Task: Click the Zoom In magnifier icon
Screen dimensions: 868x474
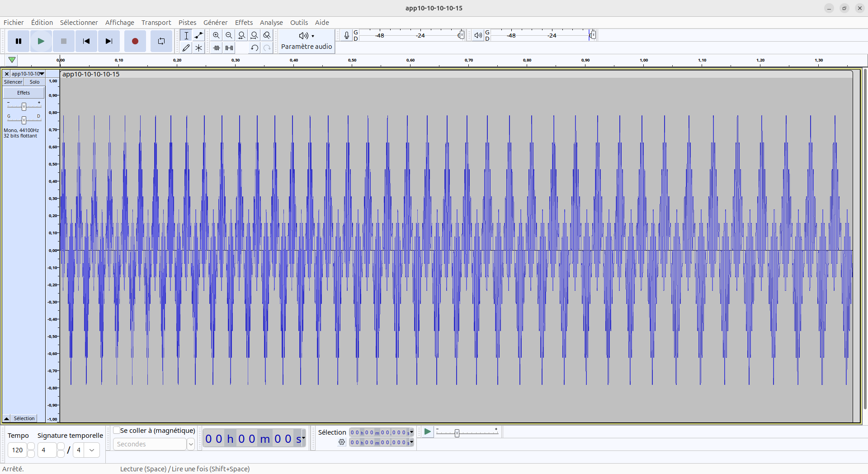Action: [216, 35]
